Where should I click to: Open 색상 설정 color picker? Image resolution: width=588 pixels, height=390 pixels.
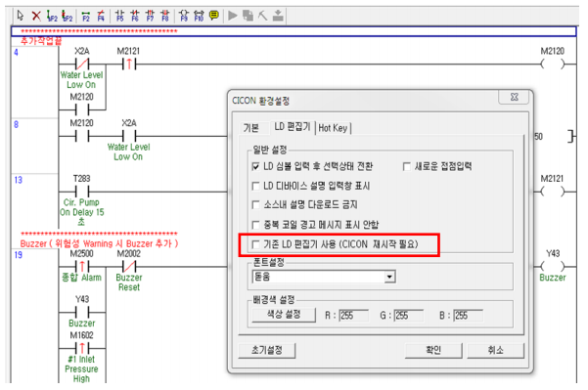[x=284, y=315]
